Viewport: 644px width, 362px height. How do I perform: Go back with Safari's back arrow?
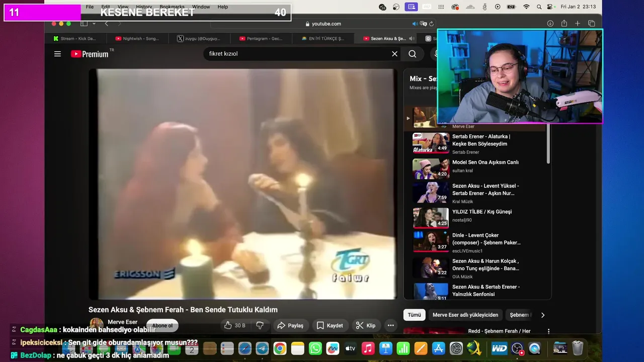point(106,24)
